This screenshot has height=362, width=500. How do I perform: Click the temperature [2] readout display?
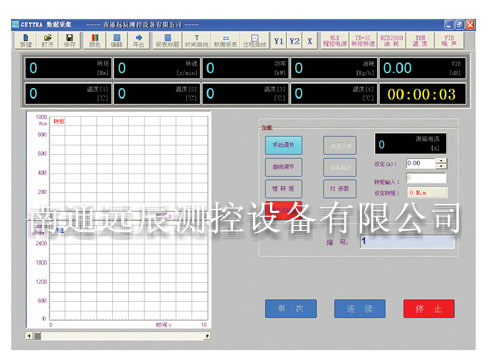coord(157,94)
